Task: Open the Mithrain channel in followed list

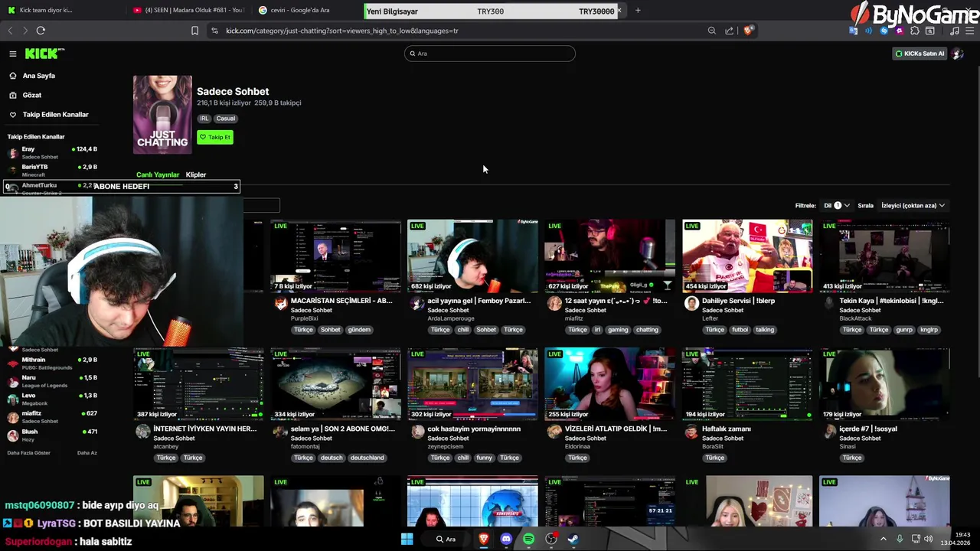Action: tap(52, 363)
